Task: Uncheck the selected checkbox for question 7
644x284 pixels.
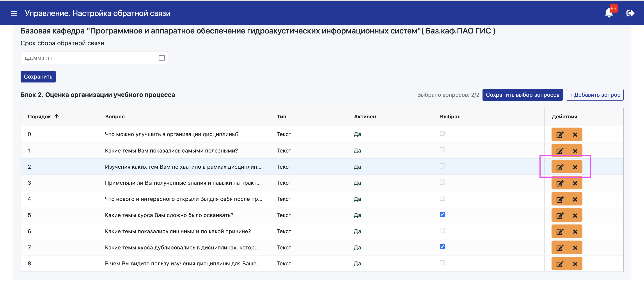Action: [x=442, y=247]
